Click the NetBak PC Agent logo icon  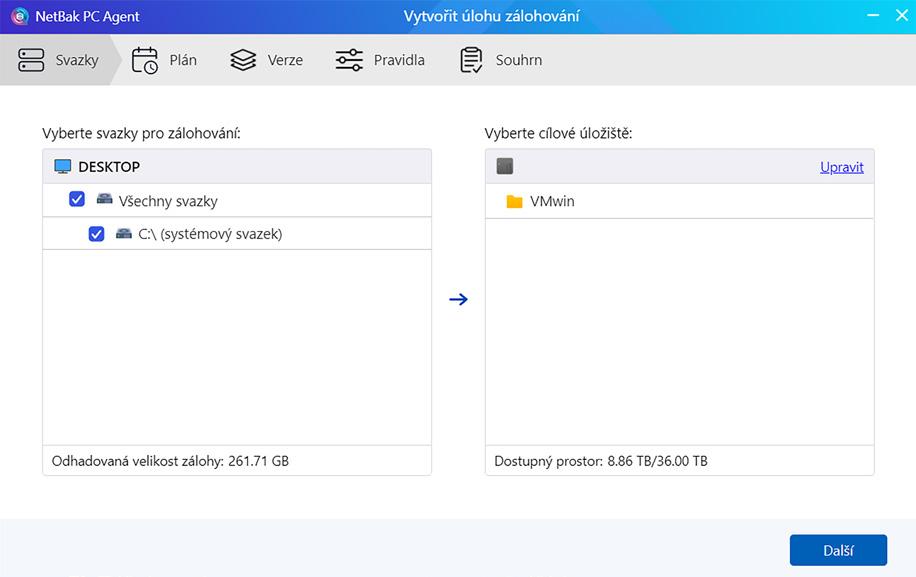click(19, 16)
